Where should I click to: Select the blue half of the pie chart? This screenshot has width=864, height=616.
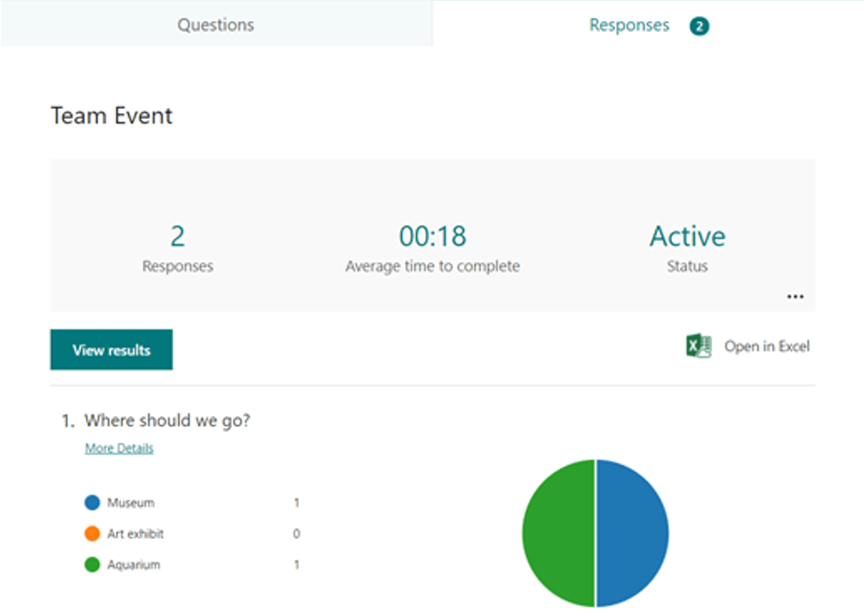[632, 533]
